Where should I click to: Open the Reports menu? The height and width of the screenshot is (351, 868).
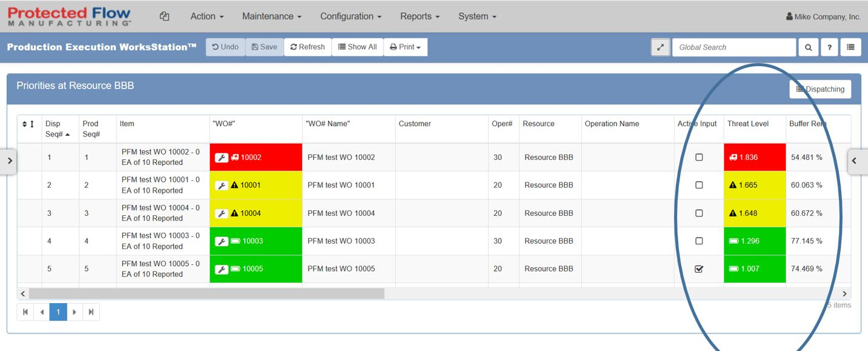(x=419, y=16)
